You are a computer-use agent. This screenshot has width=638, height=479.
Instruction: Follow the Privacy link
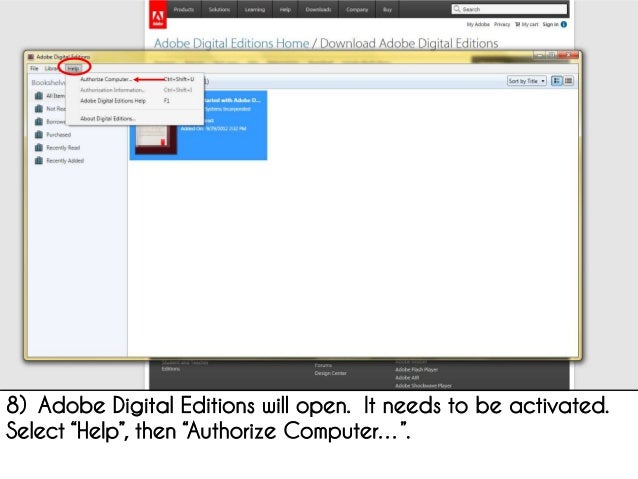502,24
